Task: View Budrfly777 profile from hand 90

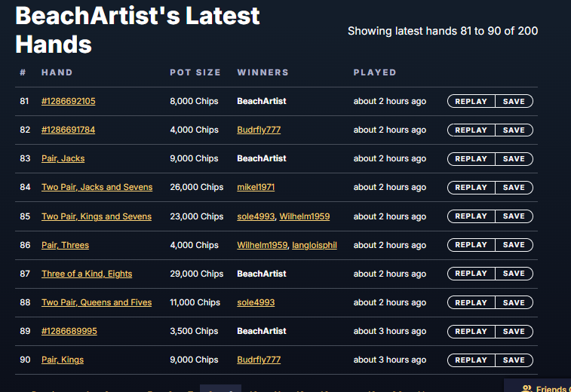Action: click(259, 360)
